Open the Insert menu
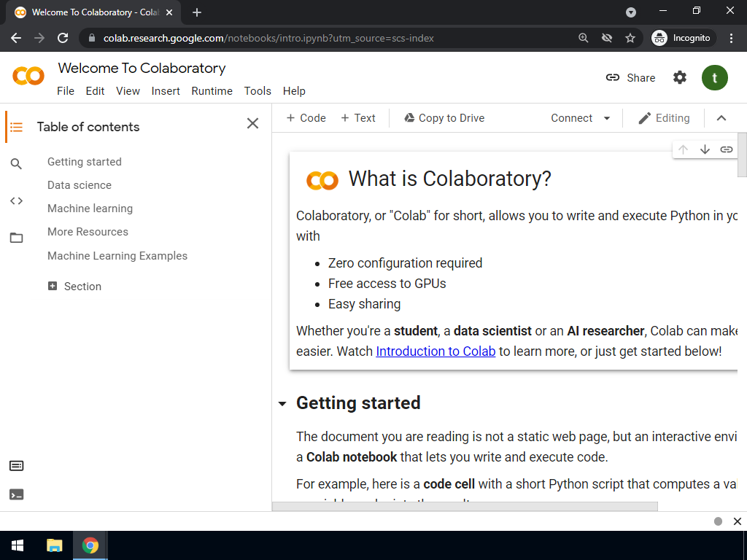The width and height of the screenshot is (747, 560). pos(166,91)
